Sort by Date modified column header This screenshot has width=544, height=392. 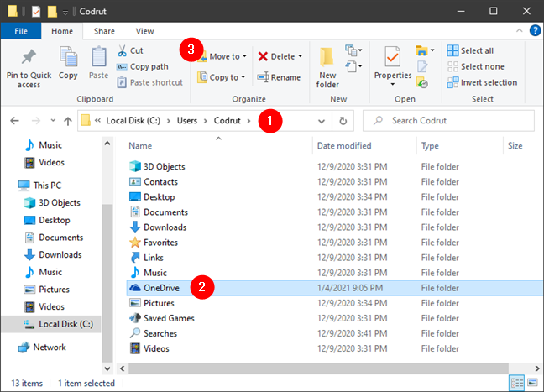click(x=344, y=146)
